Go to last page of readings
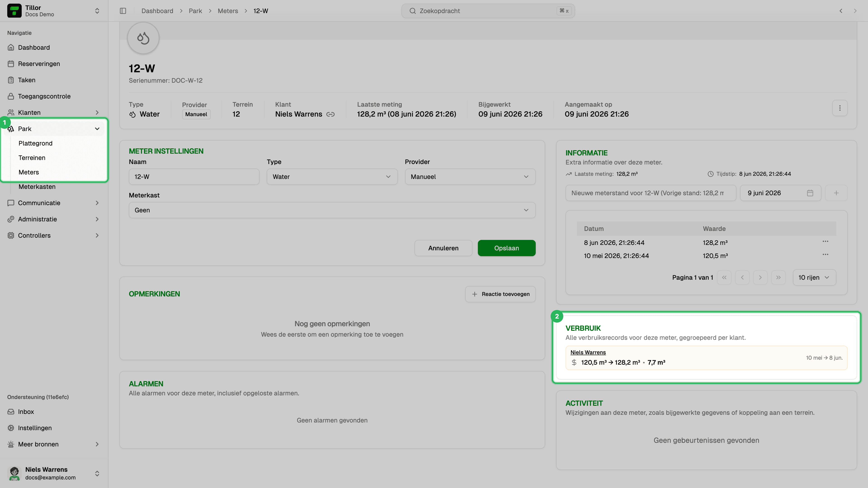 (778, 277)
